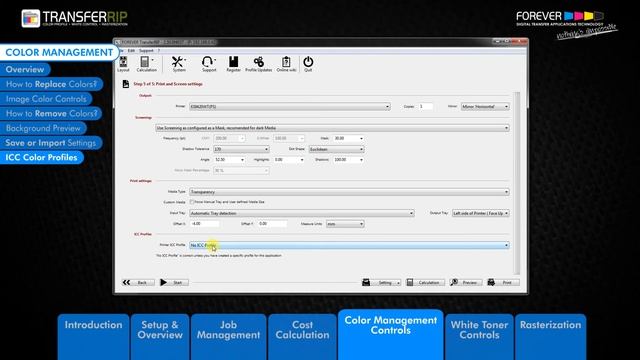Select Save or Import Settings sidebar item
The image size is (640, 360).
coord(51,143)
